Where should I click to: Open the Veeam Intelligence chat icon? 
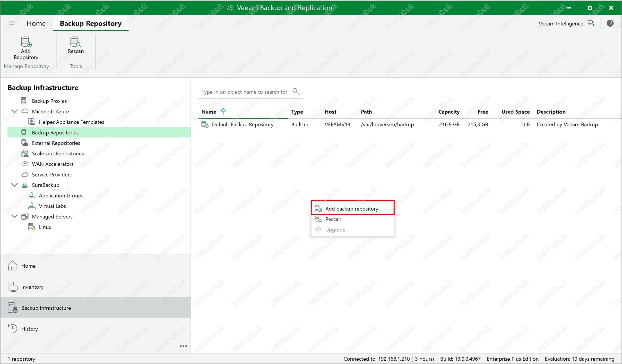click(x=591, y=23)
